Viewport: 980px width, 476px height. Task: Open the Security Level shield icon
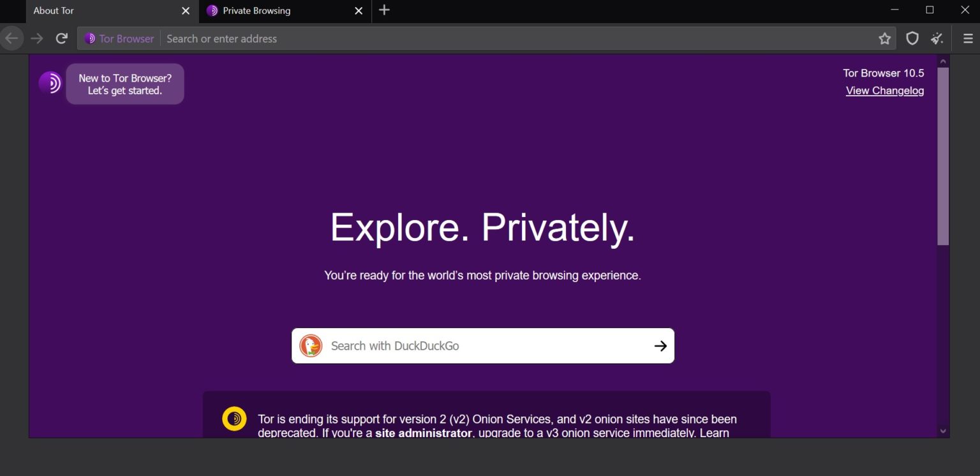point(912,39)
